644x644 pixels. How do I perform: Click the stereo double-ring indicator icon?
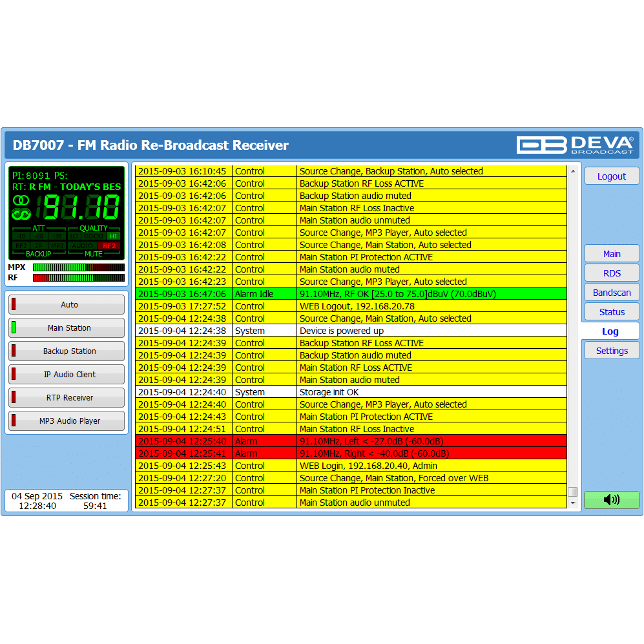(x=21, y=199)
